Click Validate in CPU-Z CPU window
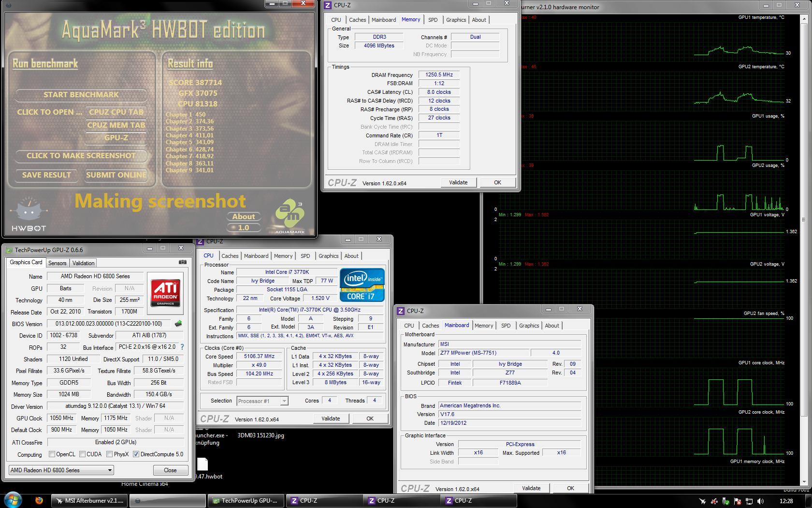The height and width of the screenshot is (508, 812). tap(331, 418)
